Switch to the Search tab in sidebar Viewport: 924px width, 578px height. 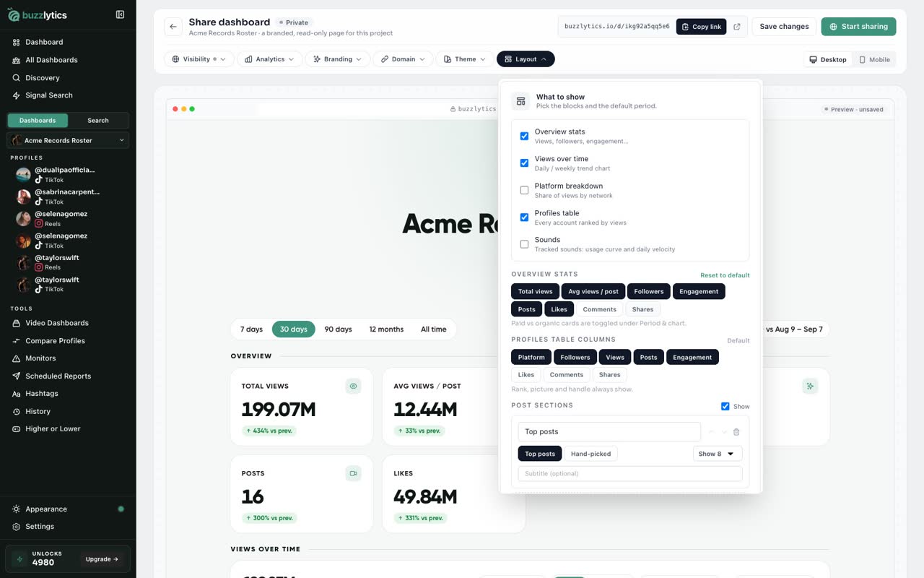point(98,121)
